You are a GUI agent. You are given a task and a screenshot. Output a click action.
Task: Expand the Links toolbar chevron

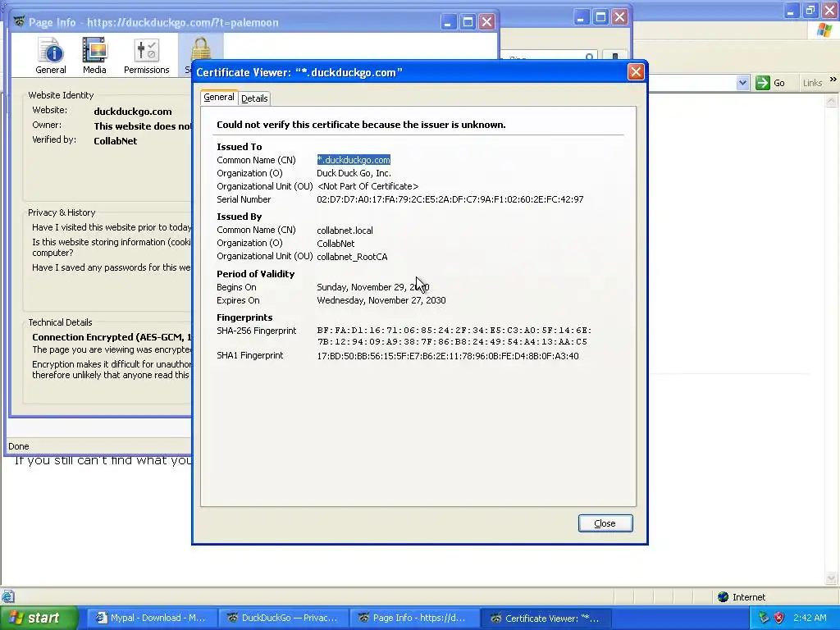(x=833, y=80)
